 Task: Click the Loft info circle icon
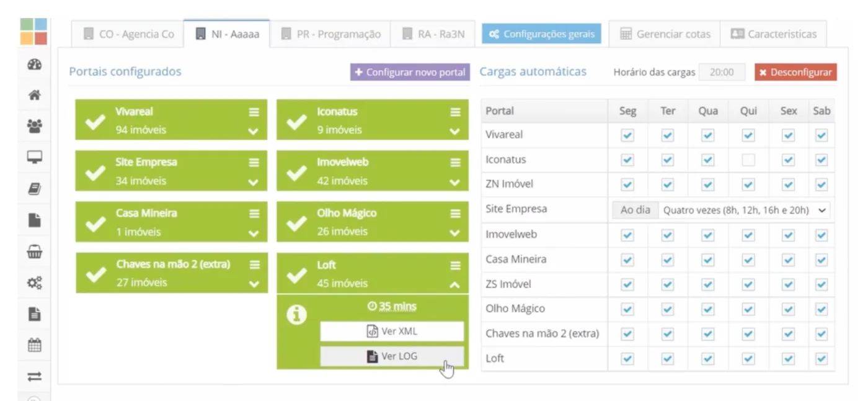[297, 315]
